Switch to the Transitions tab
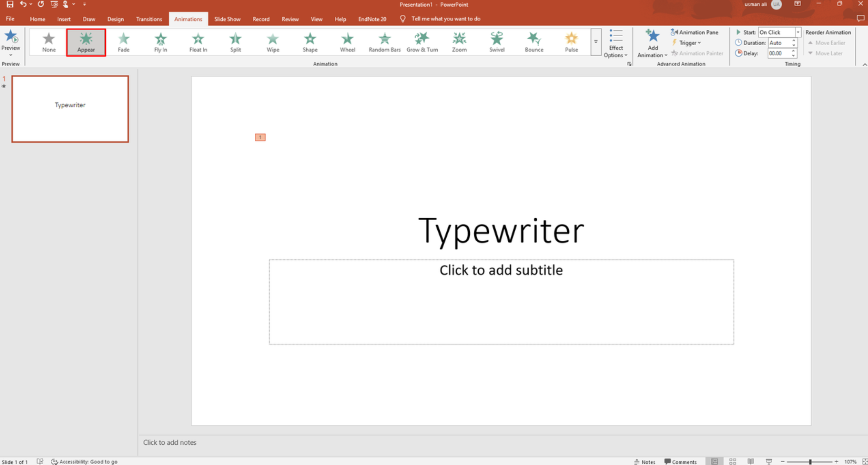The height and width of the screenshot is (465, 868). (x=149, y=19)
